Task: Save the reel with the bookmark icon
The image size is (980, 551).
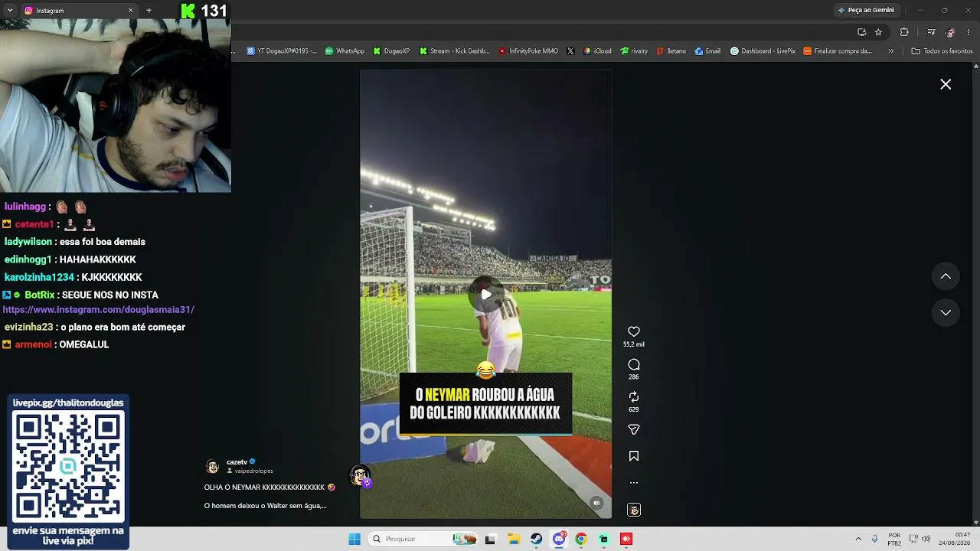Action: point(634,456)
